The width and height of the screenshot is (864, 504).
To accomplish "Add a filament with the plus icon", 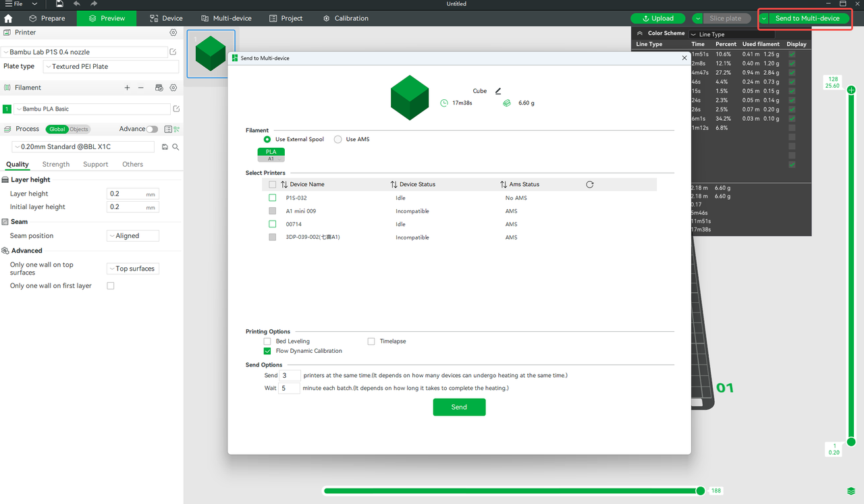I will (x=127, y=88).
